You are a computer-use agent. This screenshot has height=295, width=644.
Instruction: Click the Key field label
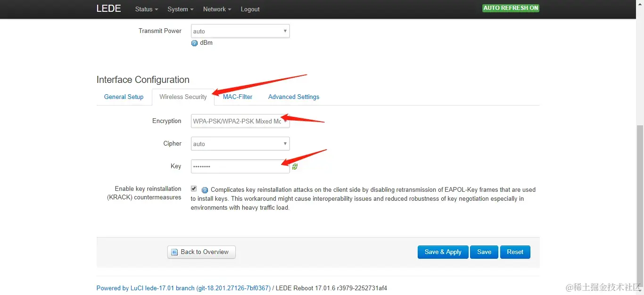coord(176,166)
